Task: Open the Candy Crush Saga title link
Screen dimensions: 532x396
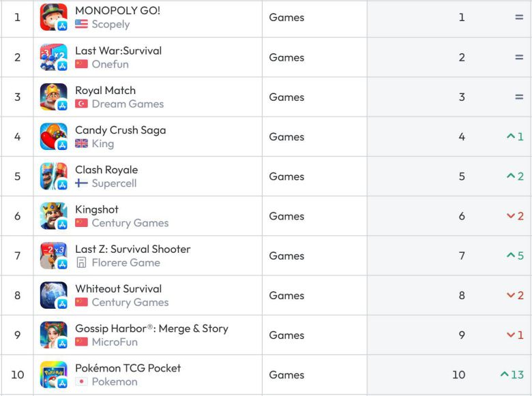Action: coord(120,130)
